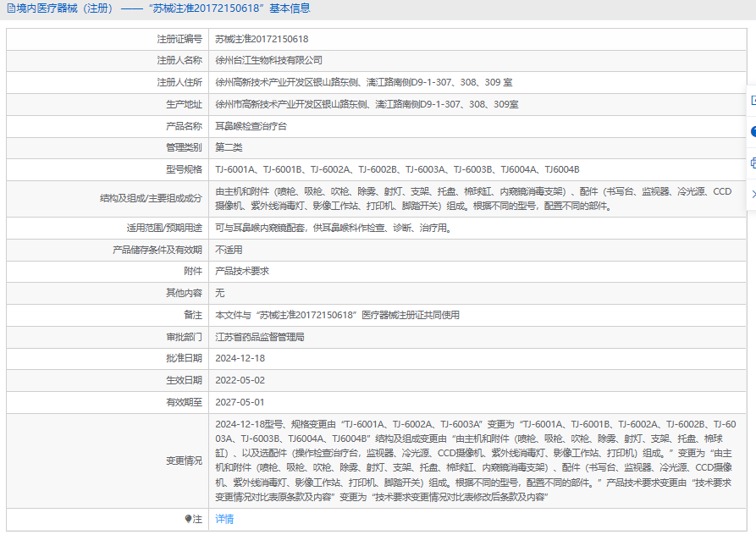This screenshot has height=535, width=756.
Task: Click the lightbulb icon beside 注
Action: (x=188, y=519)
